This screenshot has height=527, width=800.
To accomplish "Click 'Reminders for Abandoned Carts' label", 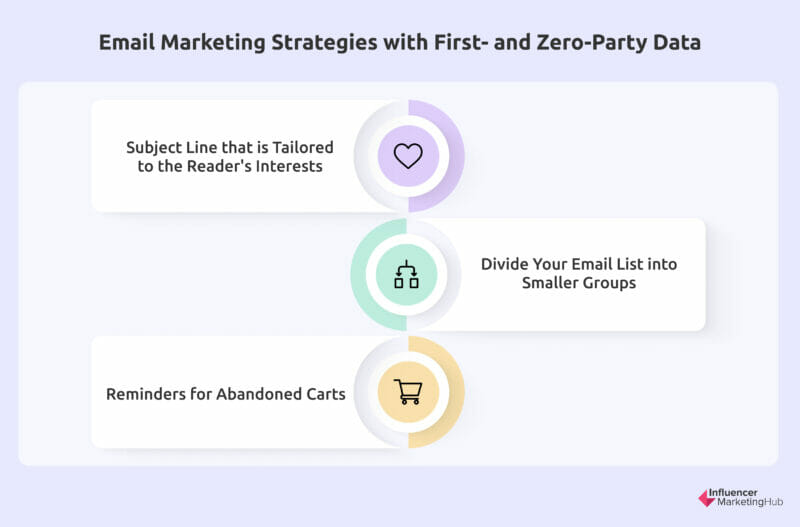I will point(226,394).
